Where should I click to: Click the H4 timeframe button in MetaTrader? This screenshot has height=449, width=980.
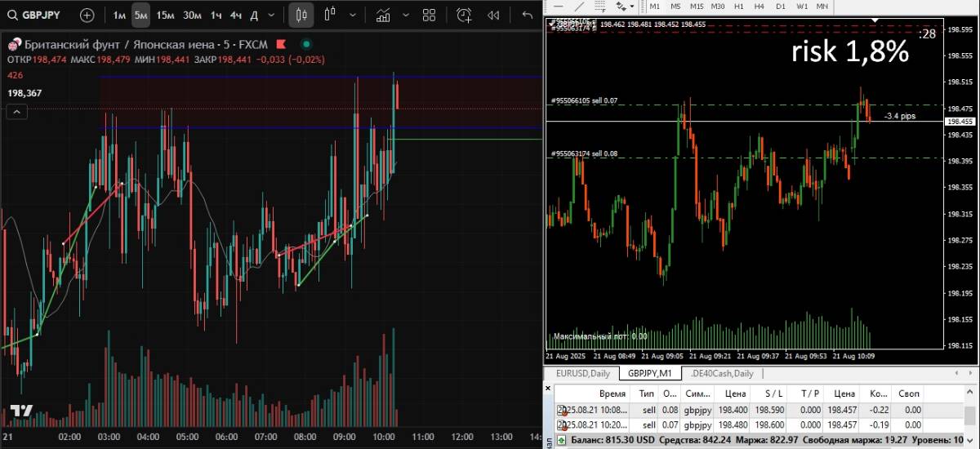coord(759,6)
